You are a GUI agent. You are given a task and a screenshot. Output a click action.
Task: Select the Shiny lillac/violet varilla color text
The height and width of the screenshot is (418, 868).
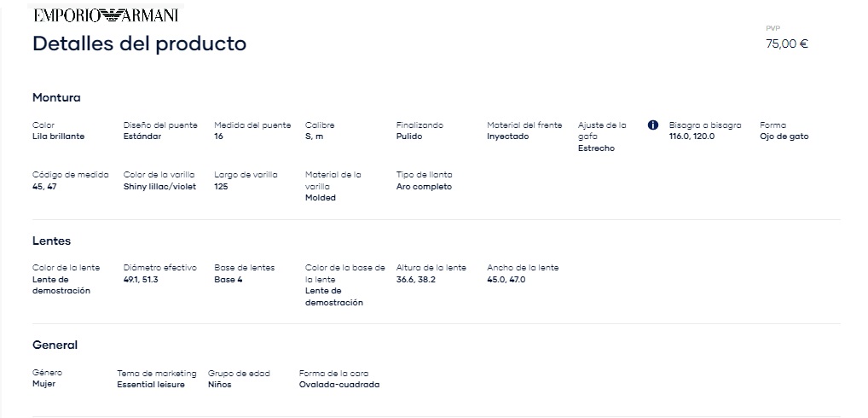point(159,187)
